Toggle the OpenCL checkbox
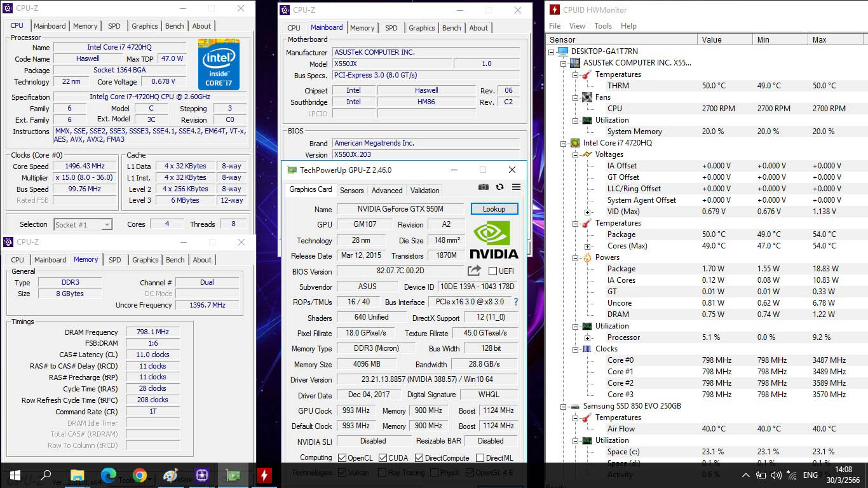Viewport: 868px width, 488px height. (x=342, y=457)
